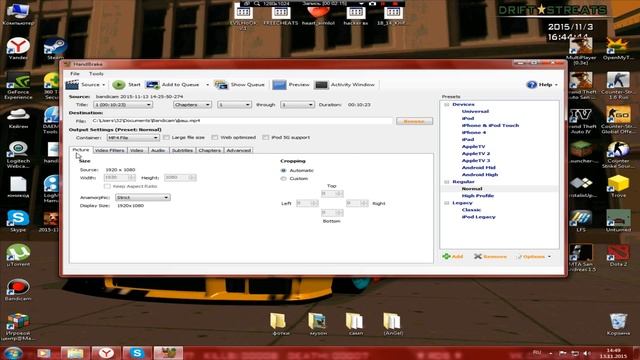This screenshot has height=360, width=640.
Task: Open the Steam desktop icon
Action: coord(55,49)
